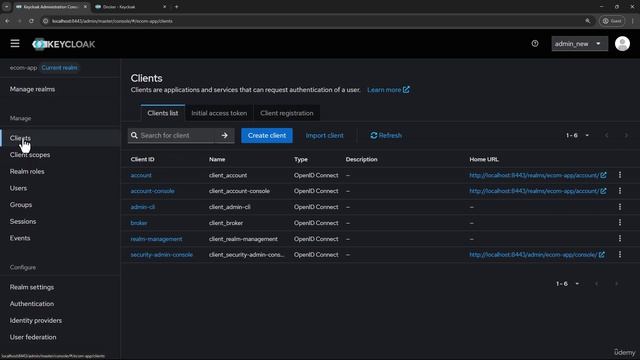Image resolution: width=640 pixels, height=360 pixels.
Task: Click top pagination previous page arrow
Action: click(607, 136)
